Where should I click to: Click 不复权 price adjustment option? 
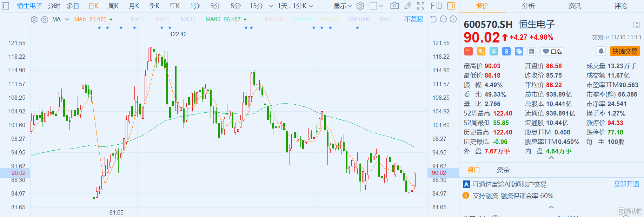(x=414, y=19)
